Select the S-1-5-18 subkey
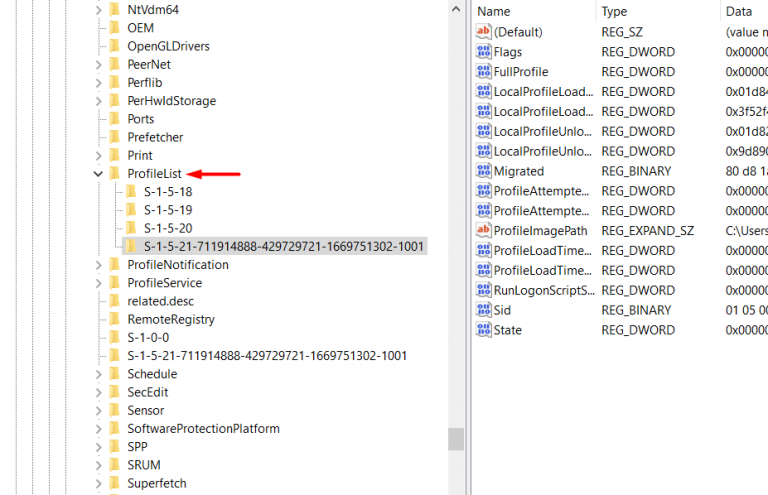 tap(168, 192)
